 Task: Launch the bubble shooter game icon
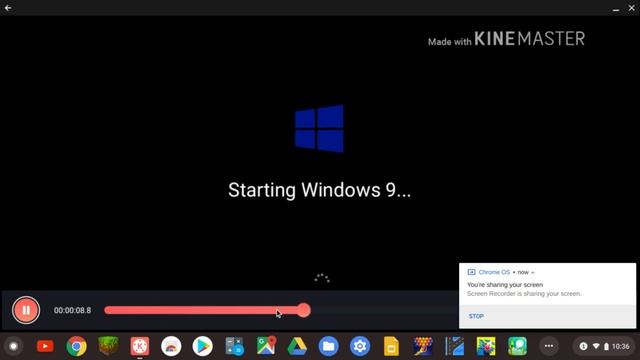423,346
